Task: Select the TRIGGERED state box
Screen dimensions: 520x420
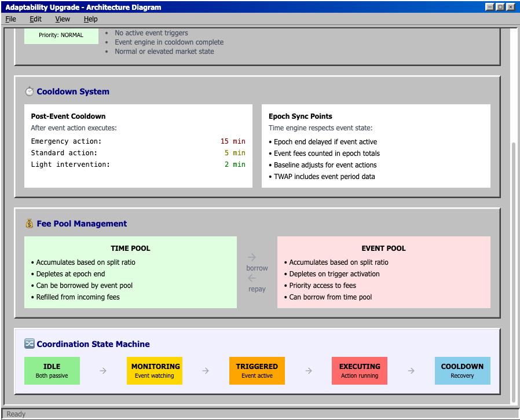Action: 257,371
